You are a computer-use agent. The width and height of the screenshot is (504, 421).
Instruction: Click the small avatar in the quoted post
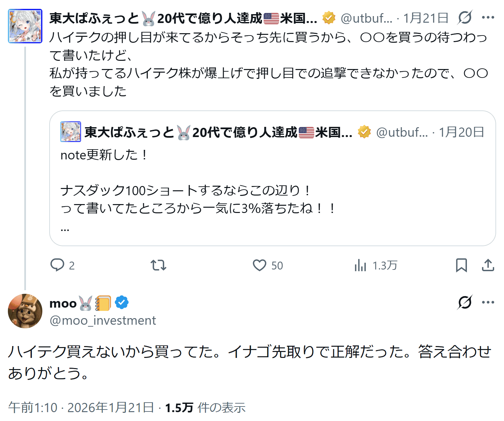point(71,132)
